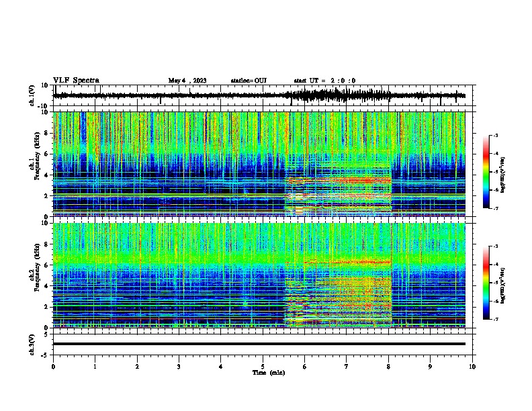532x411 pixels.
Task: Click the "6" tick on the time axis
Action: tap(305, 367)
